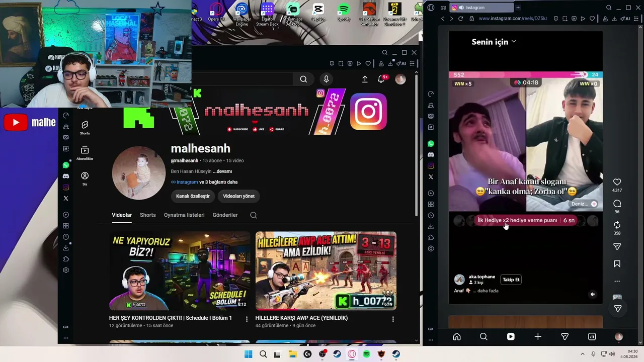Open the aka.tophane profile link
The height and width of the screenshot is (362, 644).
coord(482,277)
